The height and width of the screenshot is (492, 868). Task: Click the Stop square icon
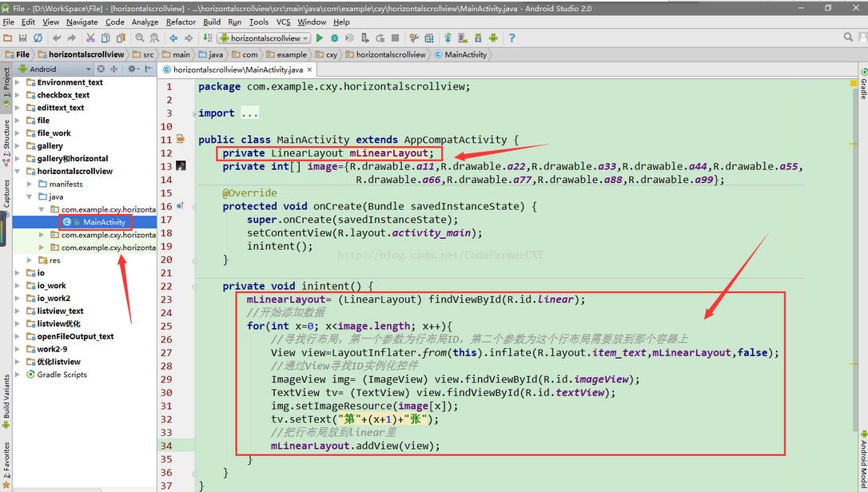[x=395, y=38]
